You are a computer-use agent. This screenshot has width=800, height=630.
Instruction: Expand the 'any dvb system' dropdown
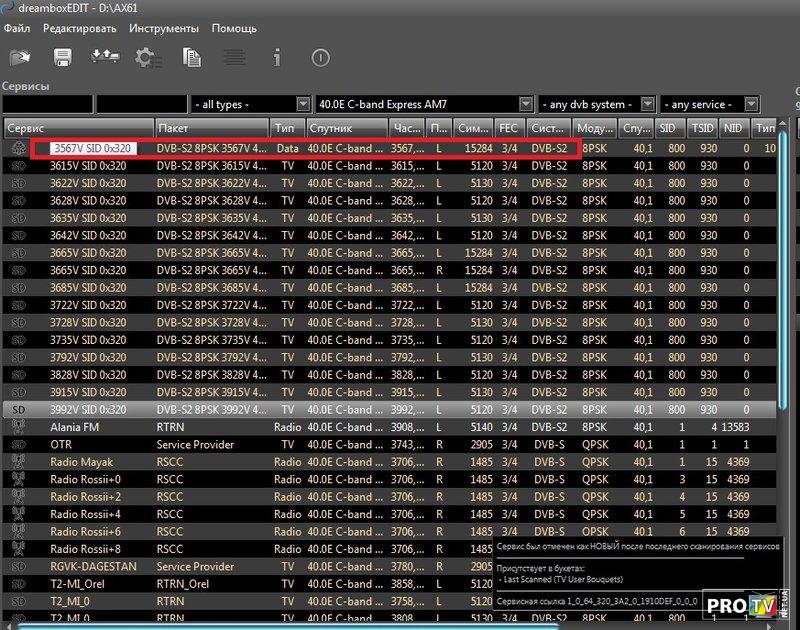[647, 104]
